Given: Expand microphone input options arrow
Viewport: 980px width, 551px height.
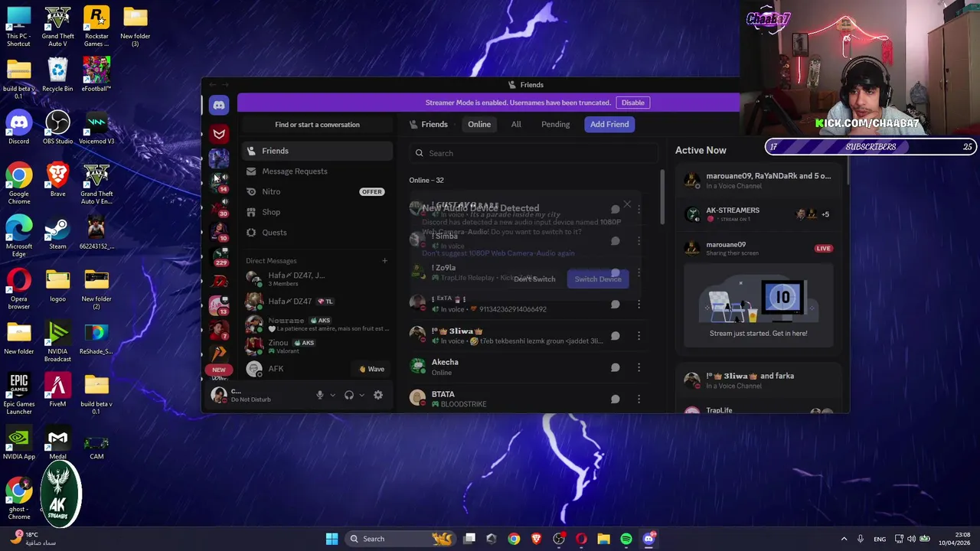Looking at the screenshot, I should [x=332, y=395].
